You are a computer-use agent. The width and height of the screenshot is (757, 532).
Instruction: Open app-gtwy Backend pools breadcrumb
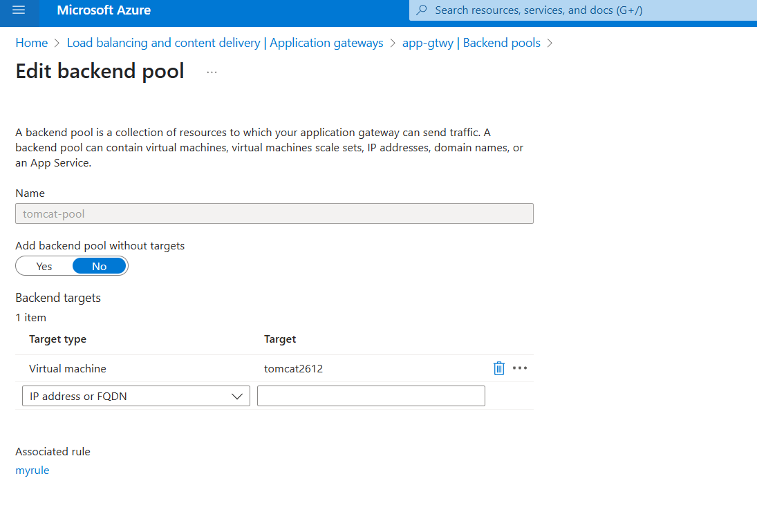pyautogui.click(x=471, y=43)
